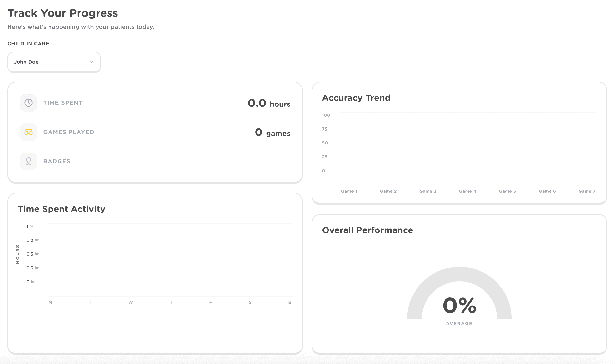Click the Accuracy Trend heading
This screenshot has height=364, width=616.
pos(356,98)
